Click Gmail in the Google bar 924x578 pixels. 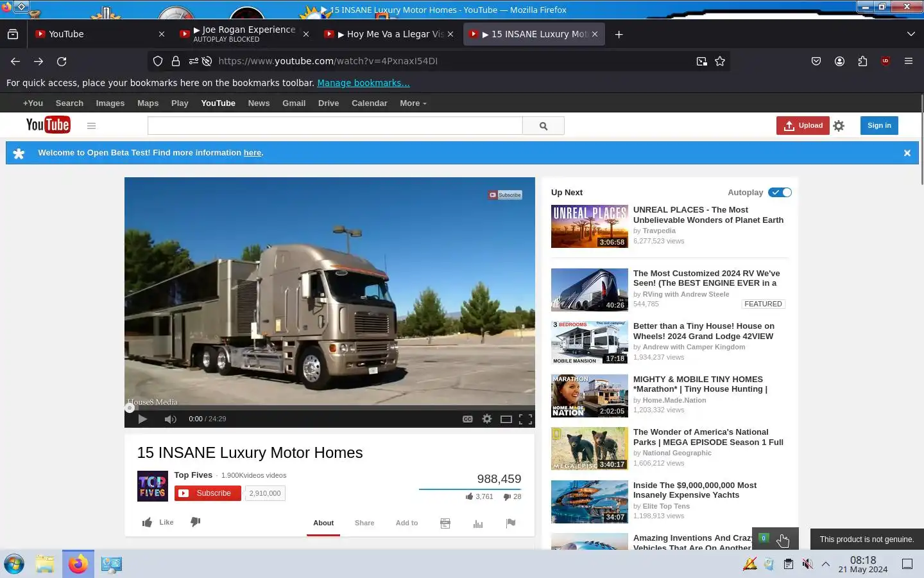[x=294, y=103]
